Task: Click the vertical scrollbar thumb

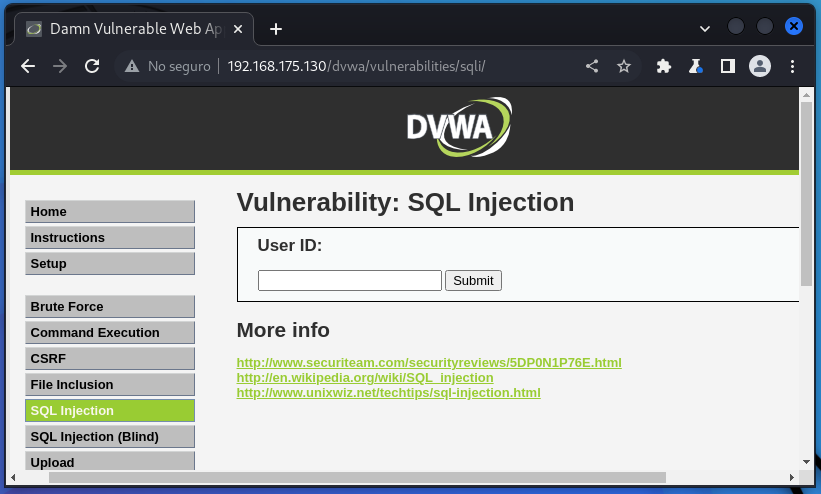Action: [806, 194]
